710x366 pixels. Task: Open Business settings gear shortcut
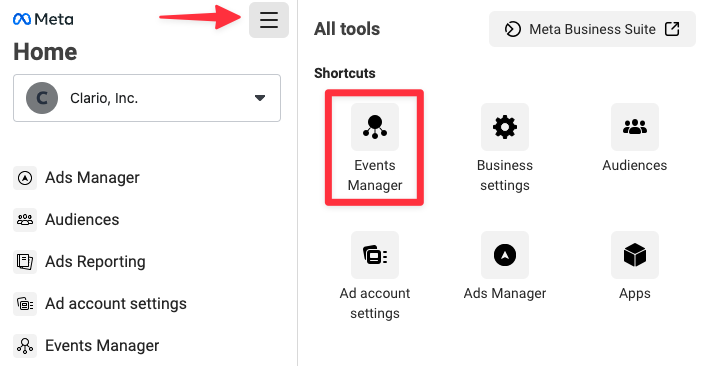click(x=505, y=127)
